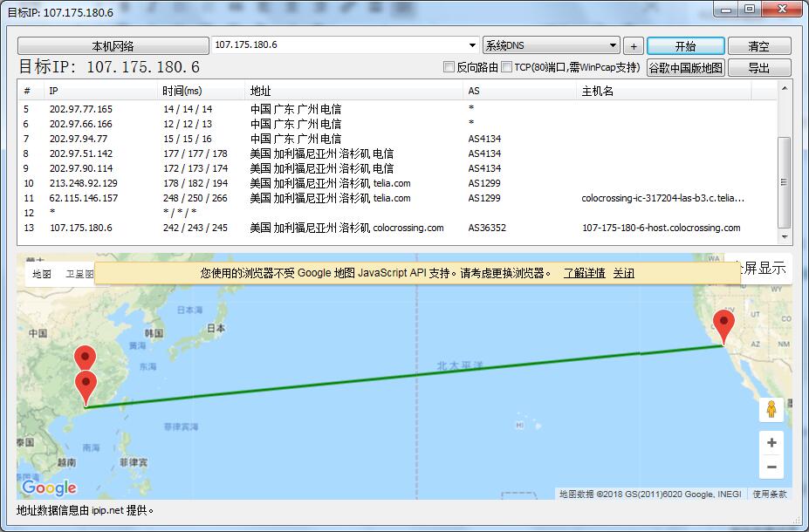Image resolution: width=809 pixels, height=532 pixels.
Task: Click the lower red pin in Guangdong
Action: coord(86,386)
